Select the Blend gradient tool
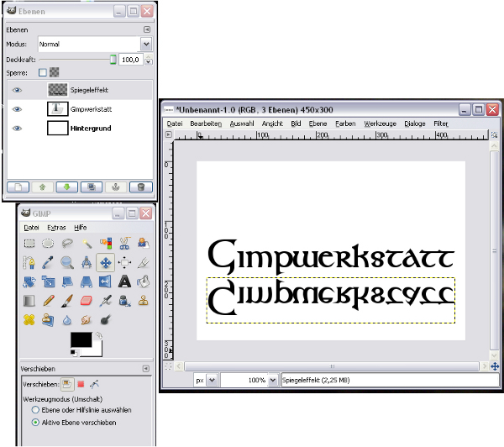 coord(29,301)
